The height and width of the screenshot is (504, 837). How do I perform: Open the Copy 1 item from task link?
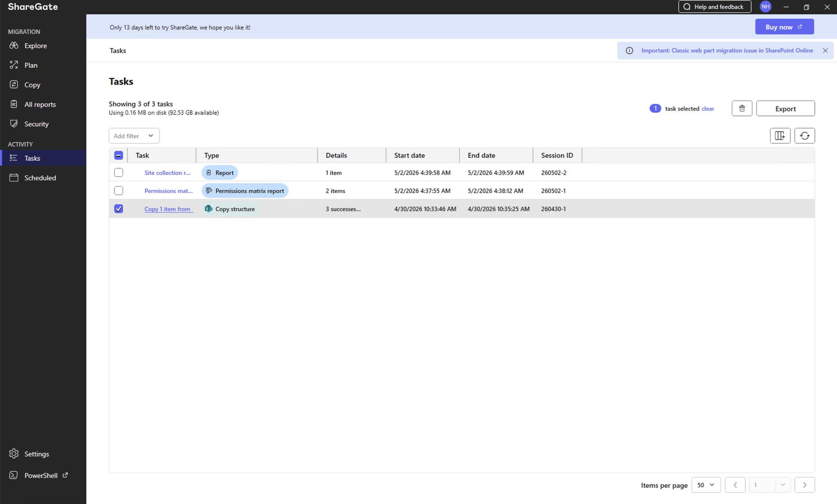(169, 209)
